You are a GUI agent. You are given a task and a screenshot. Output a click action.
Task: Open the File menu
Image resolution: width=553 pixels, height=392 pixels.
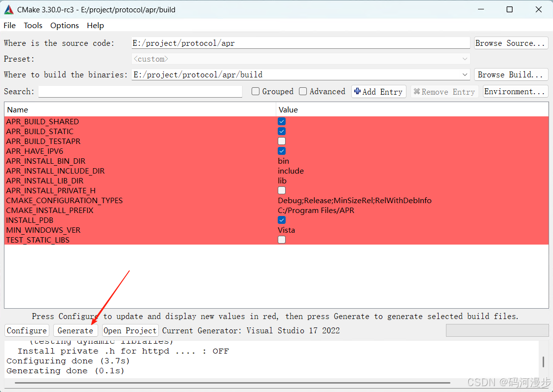click(9, 25)
